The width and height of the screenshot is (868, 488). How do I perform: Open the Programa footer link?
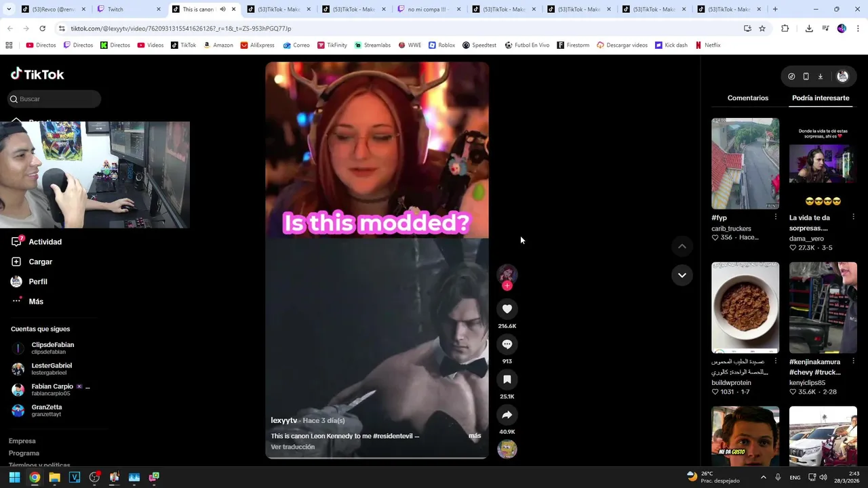(24, 453)
